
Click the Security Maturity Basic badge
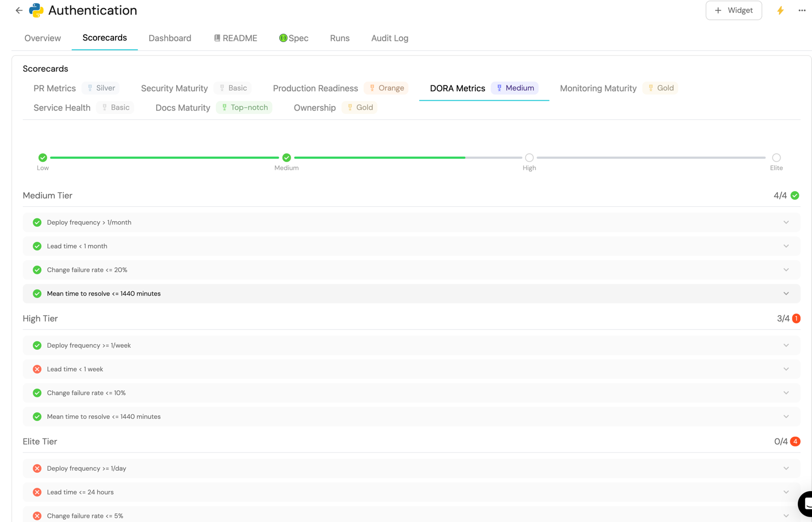233,88
